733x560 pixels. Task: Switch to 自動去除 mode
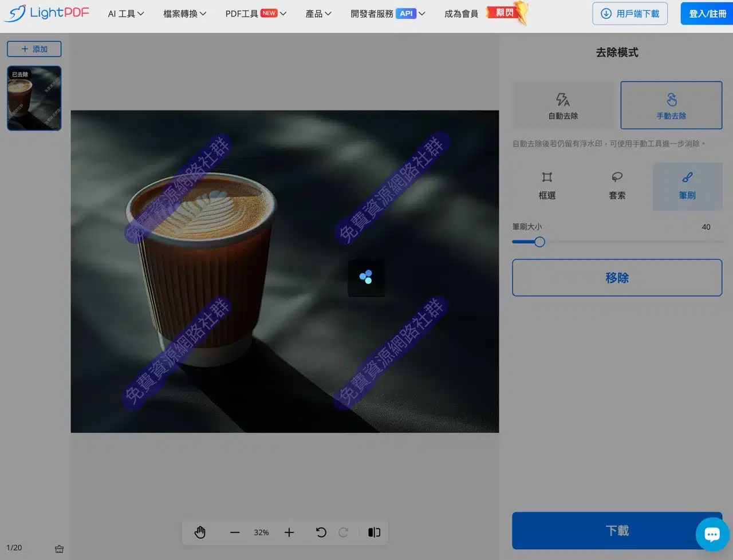click(x=563, y=105)
